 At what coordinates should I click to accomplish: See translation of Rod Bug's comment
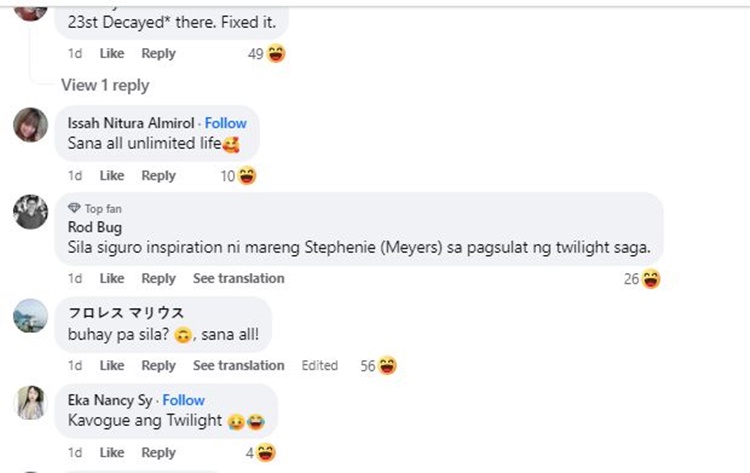pyautogui.click(x=238, y=278)
